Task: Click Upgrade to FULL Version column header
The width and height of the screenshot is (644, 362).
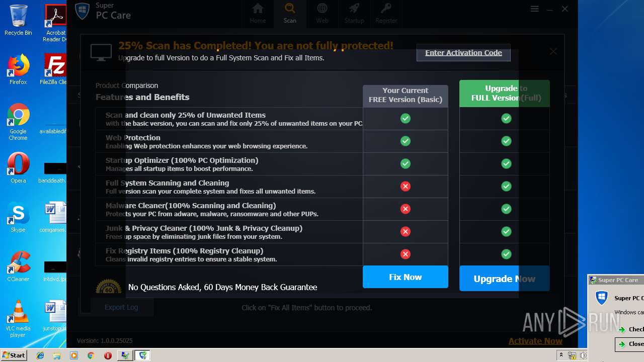Action: [505, 94]
